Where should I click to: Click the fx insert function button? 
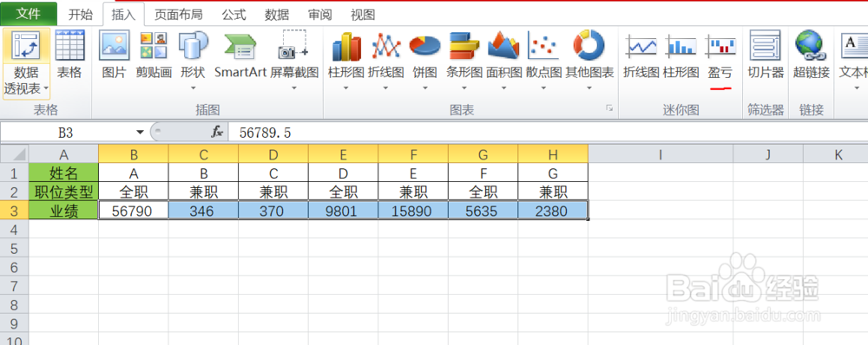point(217,132)
